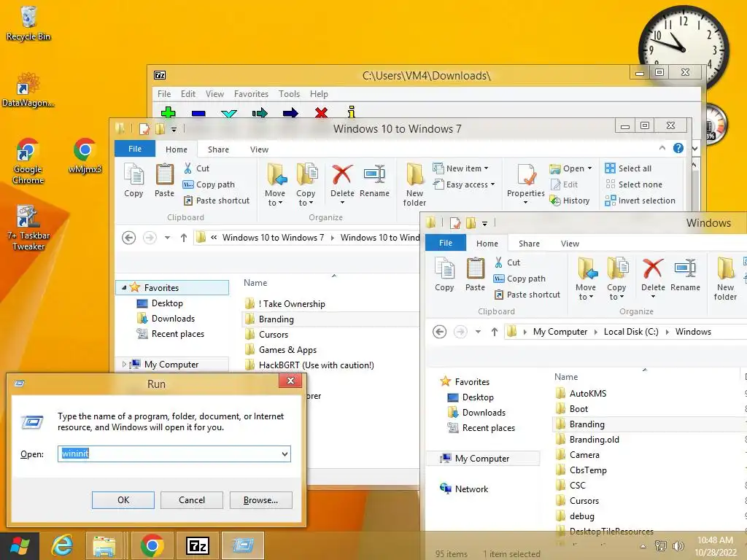Image resolution: width=747 pixels, height=560 pixels.
Task: Click the green Add icon in 7-Zip toolbar
Action: [x=169, y=113]
